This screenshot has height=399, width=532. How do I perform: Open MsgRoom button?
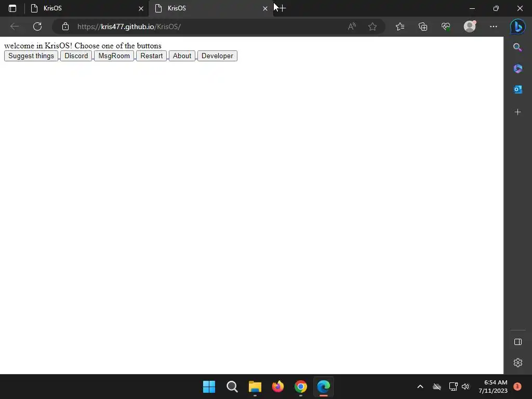114,56
